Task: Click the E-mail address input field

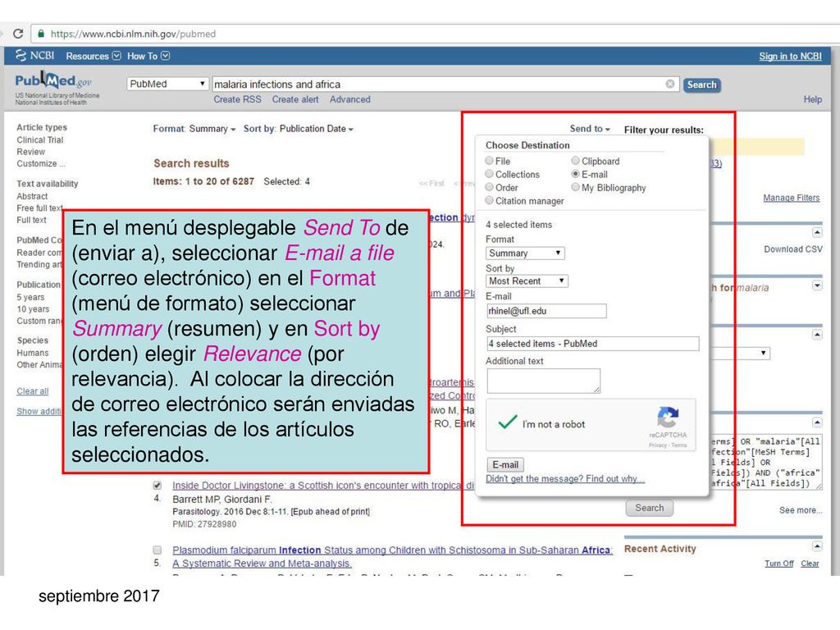Action: click(546, 311)
